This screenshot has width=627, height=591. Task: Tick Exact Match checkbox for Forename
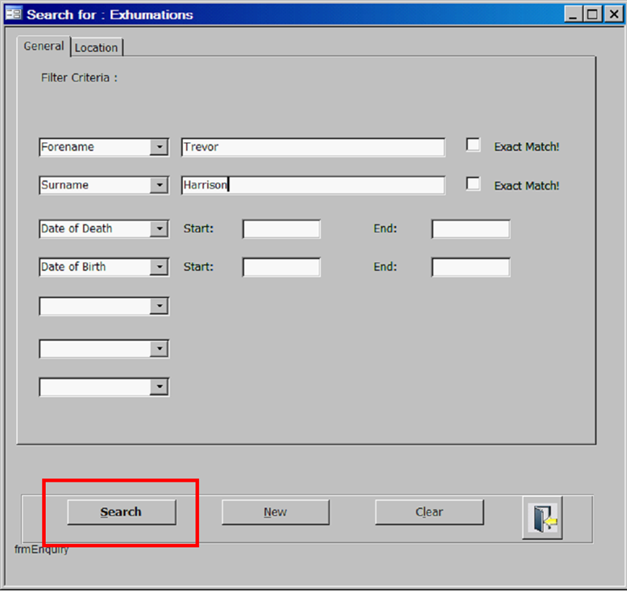(473, 145)
